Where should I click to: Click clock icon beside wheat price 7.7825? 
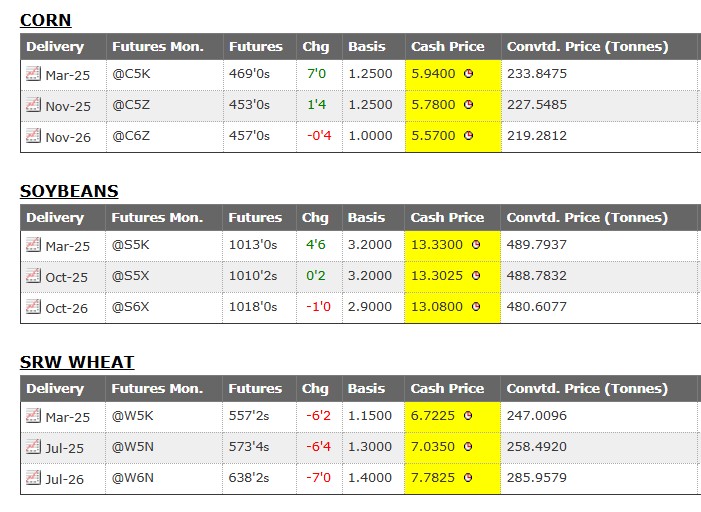tap(468, 479)
